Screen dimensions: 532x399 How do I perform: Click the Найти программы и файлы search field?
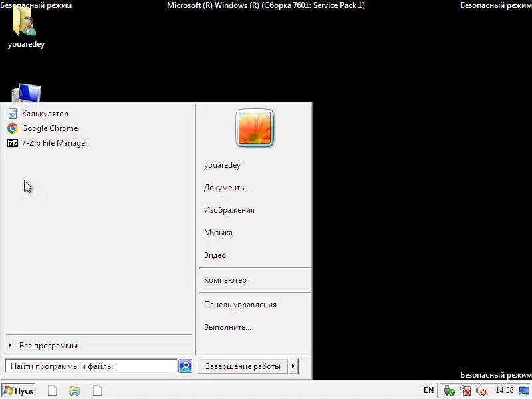[91, 366]
